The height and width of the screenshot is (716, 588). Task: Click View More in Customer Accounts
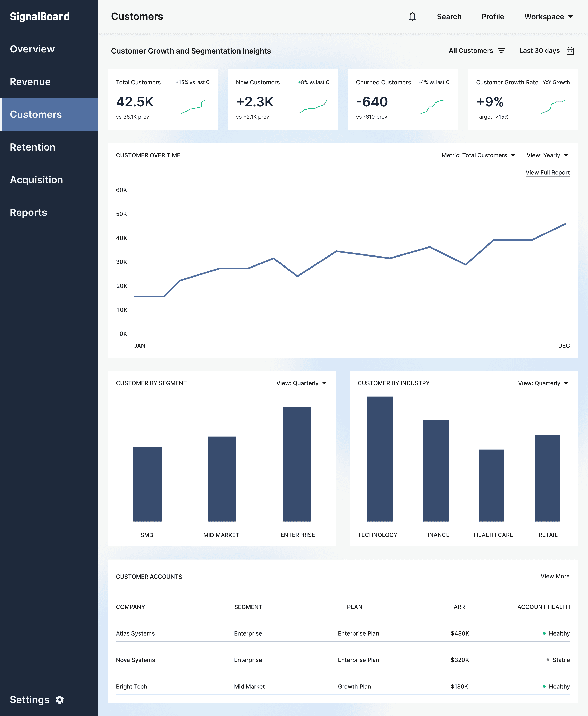(555, 576)
